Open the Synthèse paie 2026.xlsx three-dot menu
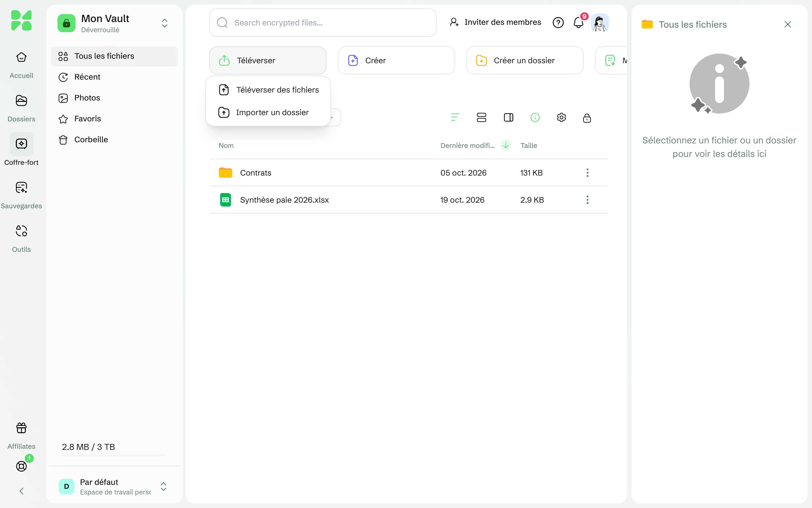812x508 pixels. [x=587, y=200]
